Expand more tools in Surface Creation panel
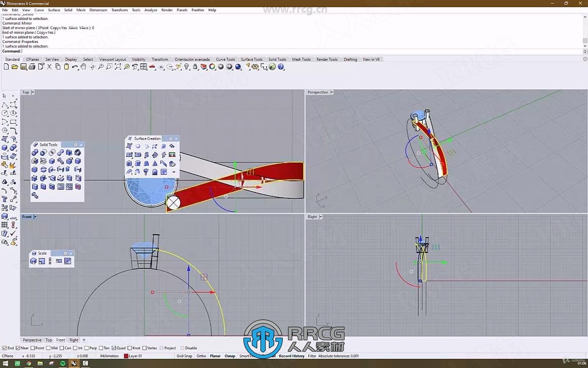The width and height of the screenshot is (588, 368). click(173, 172)
